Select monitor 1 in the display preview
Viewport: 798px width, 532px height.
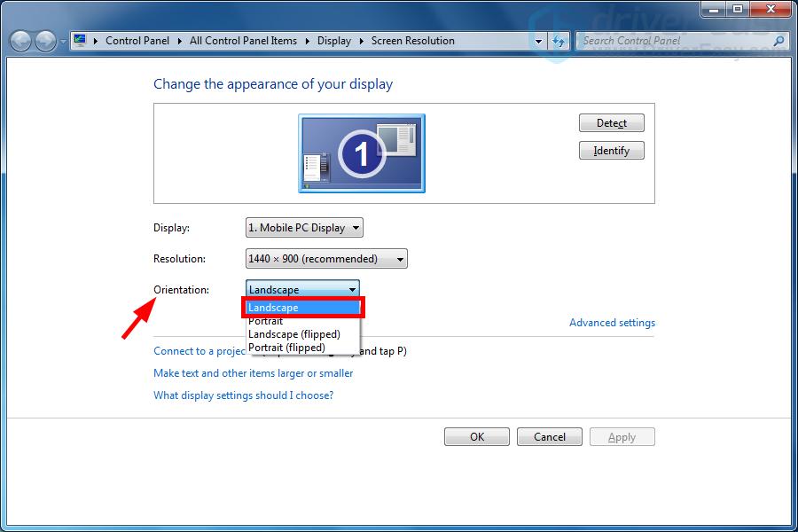click(360, 152)
